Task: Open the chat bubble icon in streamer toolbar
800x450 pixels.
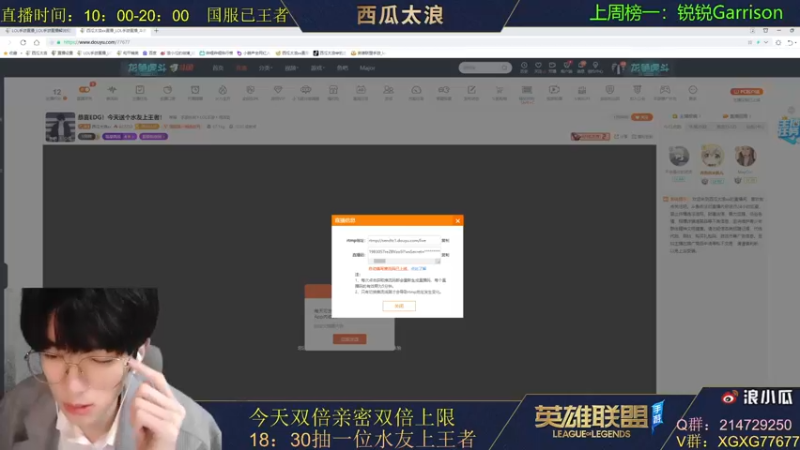Action: (x=306, y=92)
